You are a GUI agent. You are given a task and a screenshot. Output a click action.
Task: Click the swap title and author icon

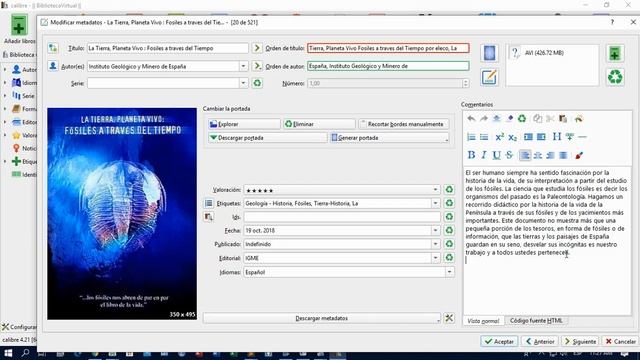pos(53,48)
